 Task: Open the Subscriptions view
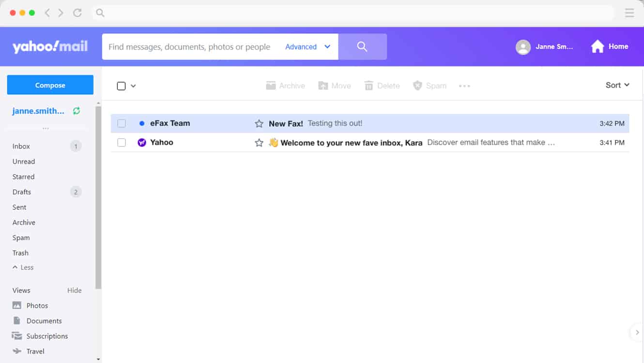[47, 336]
